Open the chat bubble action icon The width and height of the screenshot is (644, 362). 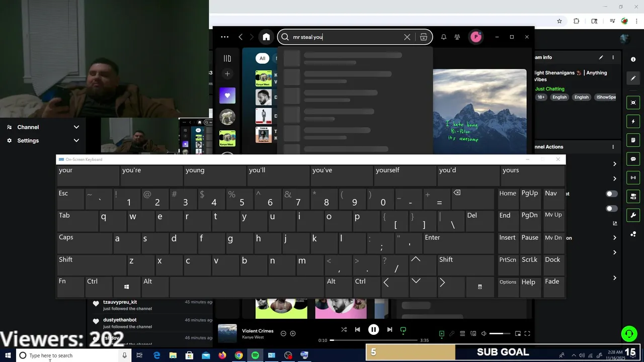633,159
